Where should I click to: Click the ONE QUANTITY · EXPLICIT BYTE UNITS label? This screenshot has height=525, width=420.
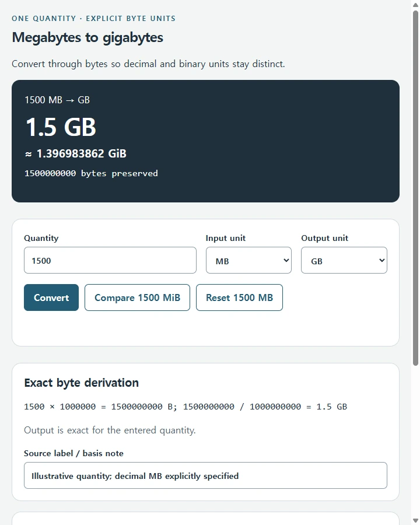pos(94,19)
